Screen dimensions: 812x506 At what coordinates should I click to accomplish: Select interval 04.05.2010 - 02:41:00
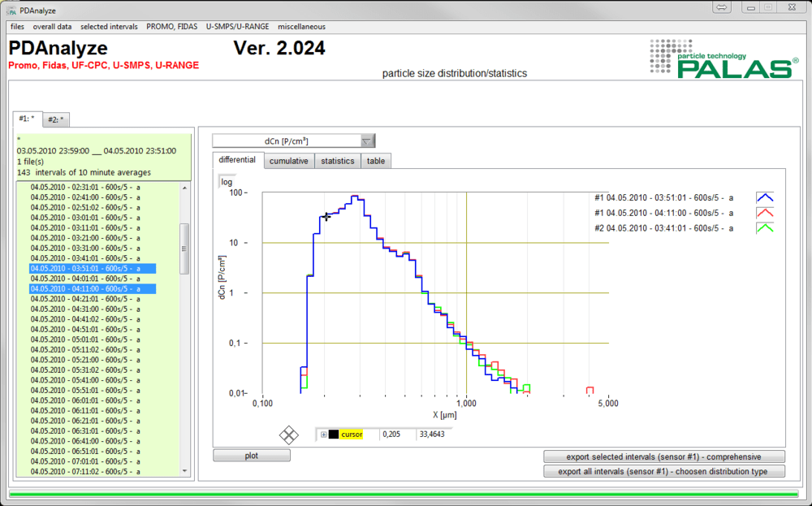[85, 197]
